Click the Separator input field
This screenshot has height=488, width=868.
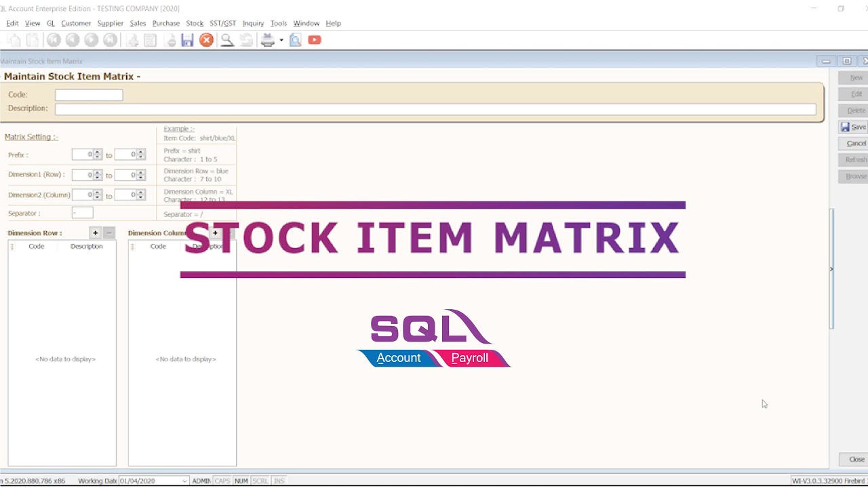coord(82,213)
